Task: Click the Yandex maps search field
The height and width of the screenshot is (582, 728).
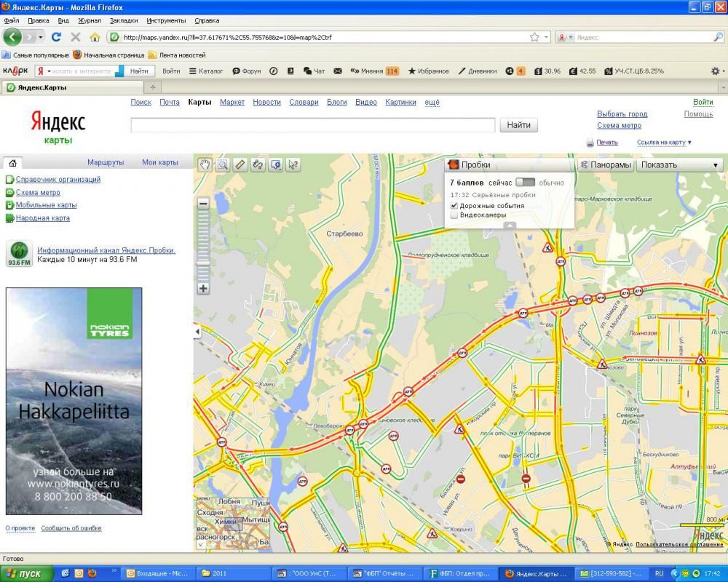Action: pyautogui.click(x=313, y=125)
